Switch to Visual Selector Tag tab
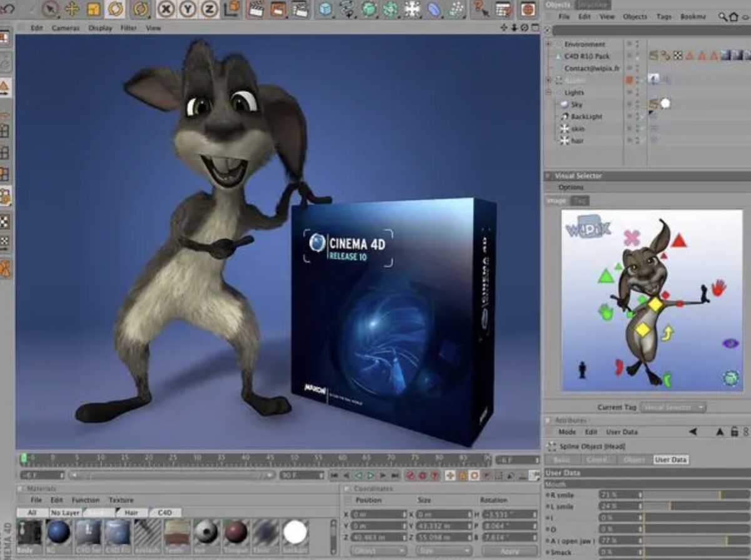751x560 pixels. point(580,201)
